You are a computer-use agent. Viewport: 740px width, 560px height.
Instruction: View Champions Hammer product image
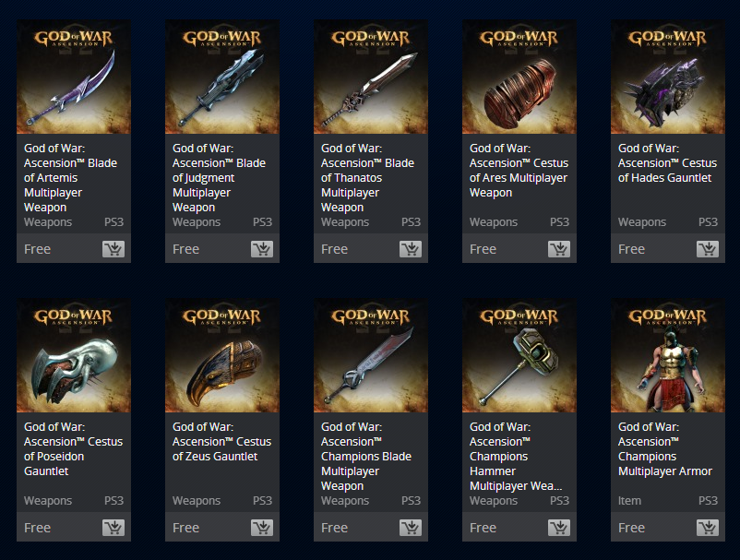point(519,355)
